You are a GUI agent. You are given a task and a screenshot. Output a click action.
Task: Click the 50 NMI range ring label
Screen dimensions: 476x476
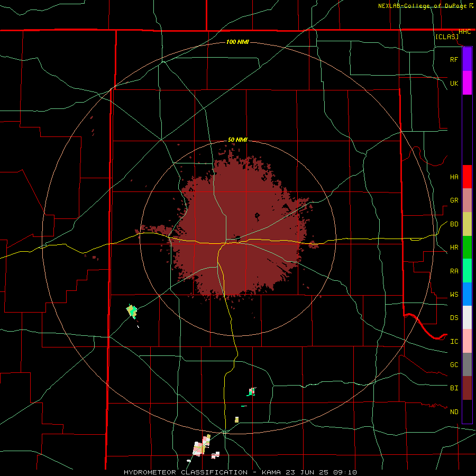237,140
